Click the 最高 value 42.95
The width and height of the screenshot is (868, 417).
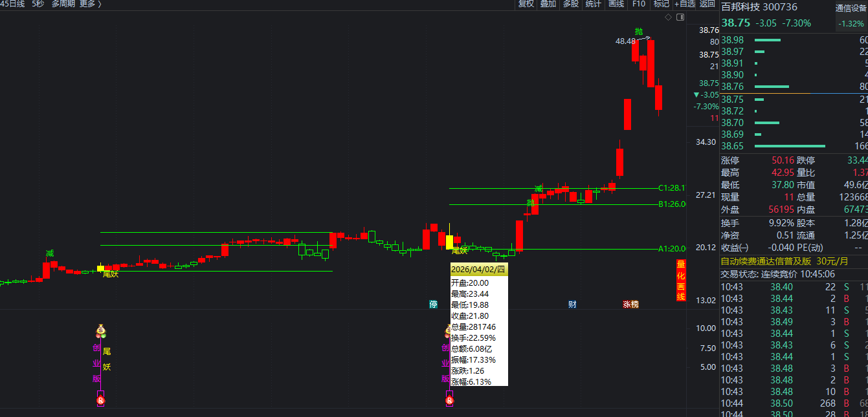(783, 173)
